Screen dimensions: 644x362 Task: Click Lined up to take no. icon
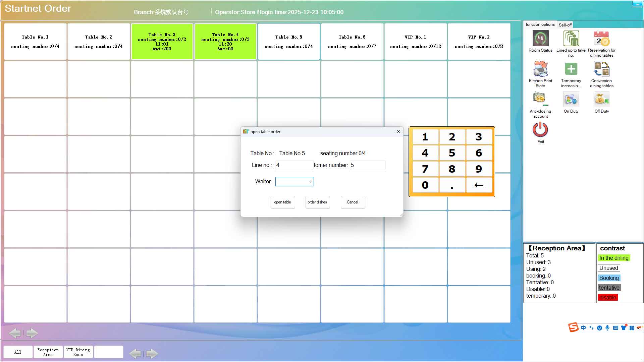coord(571,39)
